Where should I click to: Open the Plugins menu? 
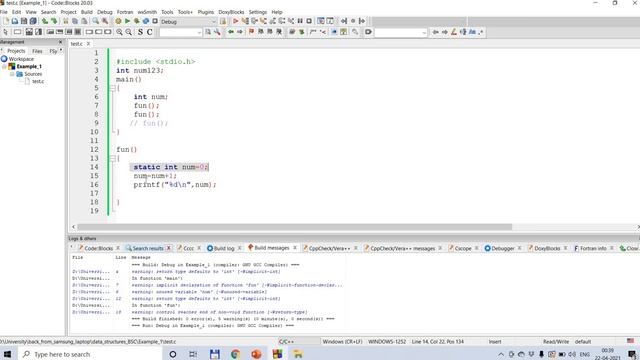point(206,12)
